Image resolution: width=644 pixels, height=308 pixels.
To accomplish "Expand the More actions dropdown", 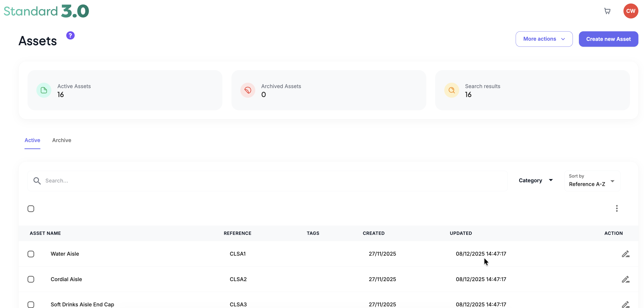I will click(544, 39).
